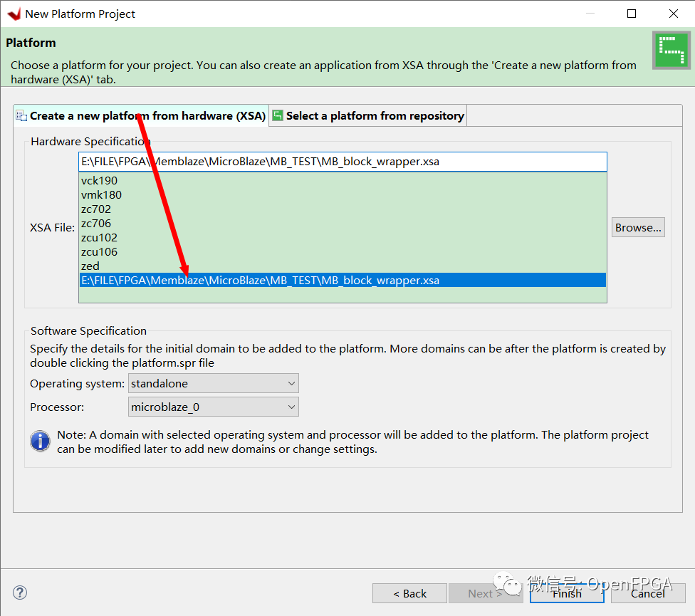The image size is (695, 616).
Task: Click the info icon beside the note
Action: pyautogui.click(x=41, y=441)
